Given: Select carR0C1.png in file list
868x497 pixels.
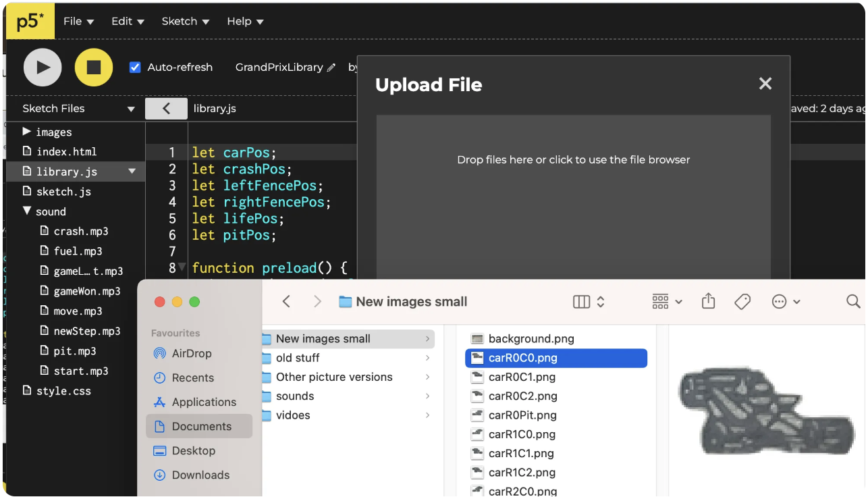Looking at the screenshot, I should (x=522, y=377).
